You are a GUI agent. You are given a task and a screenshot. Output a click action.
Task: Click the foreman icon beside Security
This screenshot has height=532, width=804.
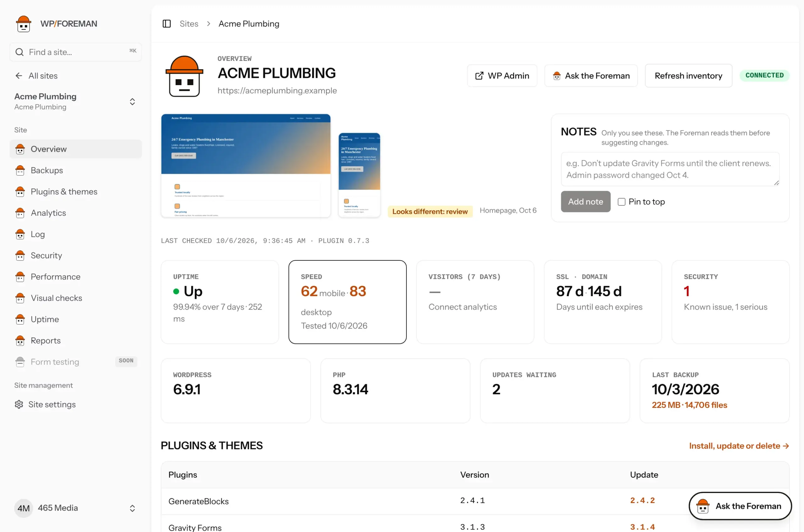tap(20, 256)
